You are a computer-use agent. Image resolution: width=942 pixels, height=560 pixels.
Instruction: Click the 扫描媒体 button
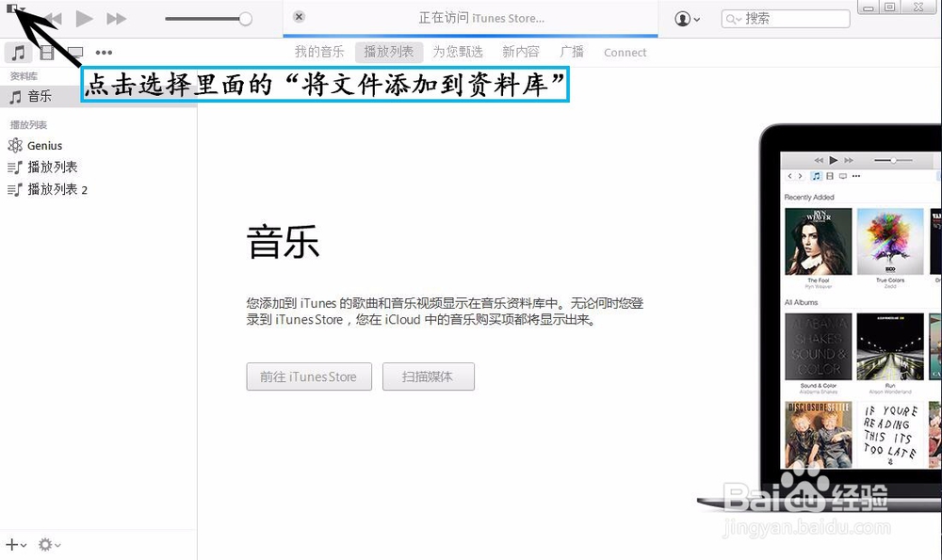tap(429, 376)
